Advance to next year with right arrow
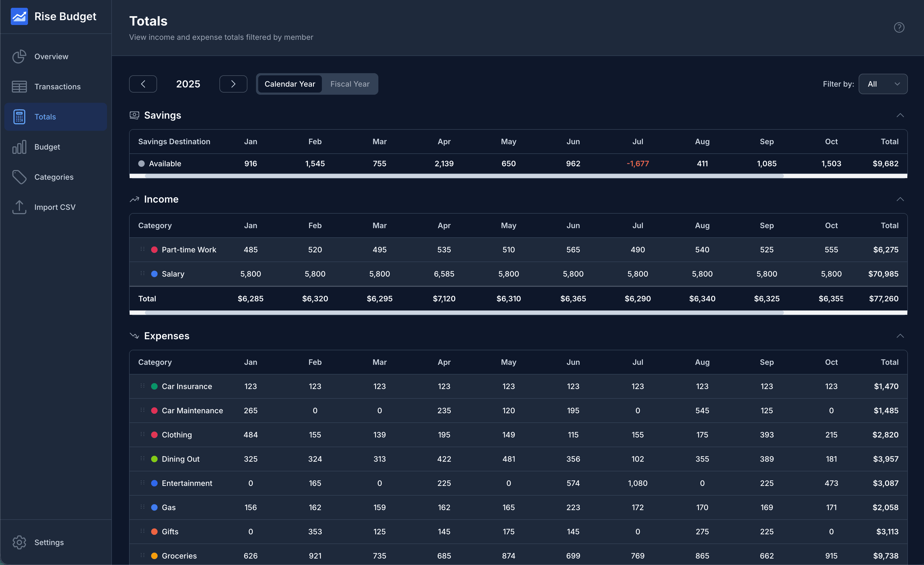Image resolution: width=924 pixels, height=565 pixels. 233,84
